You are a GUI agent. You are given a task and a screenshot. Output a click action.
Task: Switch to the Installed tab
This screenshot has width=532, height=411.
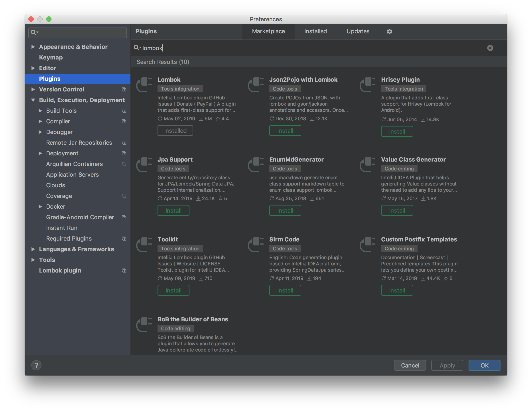coord(315,32)
